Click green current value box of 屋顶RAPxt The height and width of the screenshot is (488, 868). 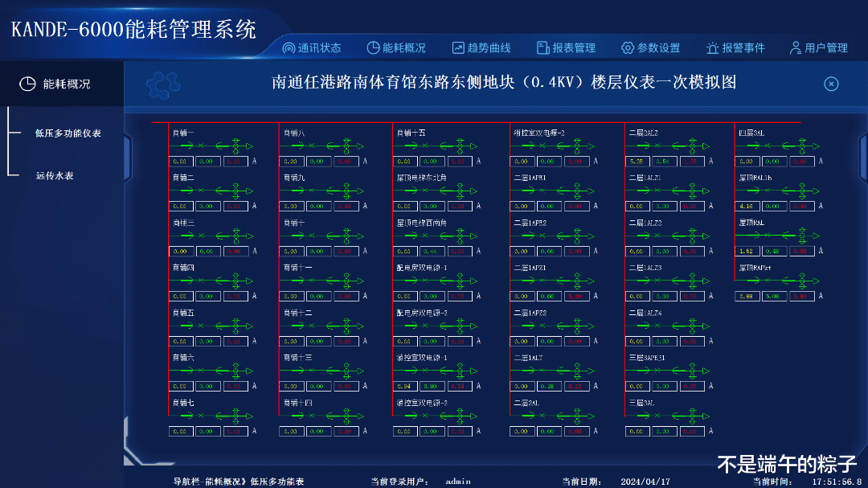pos(774,297)
